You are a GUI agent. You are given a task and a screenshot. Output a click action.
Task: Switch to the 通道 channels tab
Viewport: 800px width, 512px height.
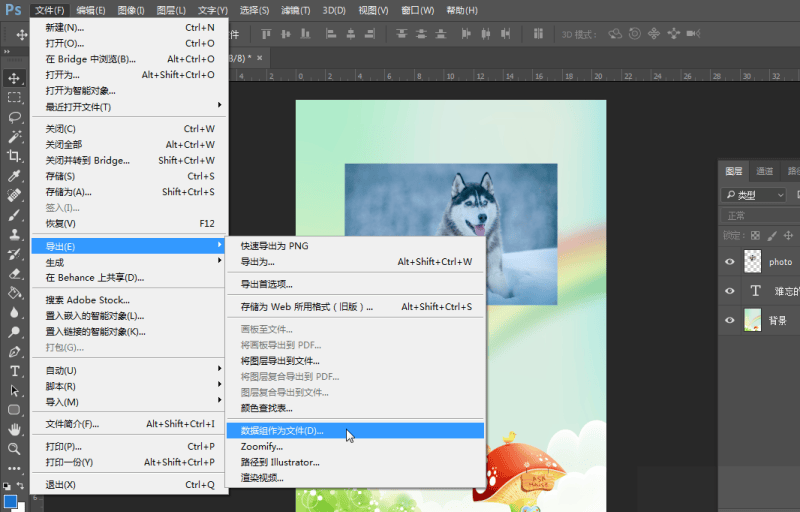coord(764,171)
